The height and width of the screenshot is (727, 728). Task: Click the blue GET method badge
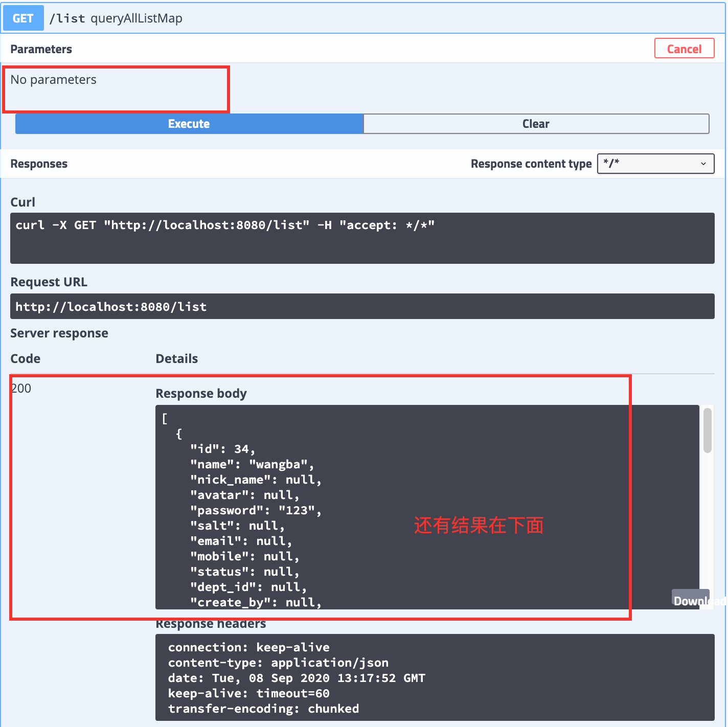pos(23,18)
